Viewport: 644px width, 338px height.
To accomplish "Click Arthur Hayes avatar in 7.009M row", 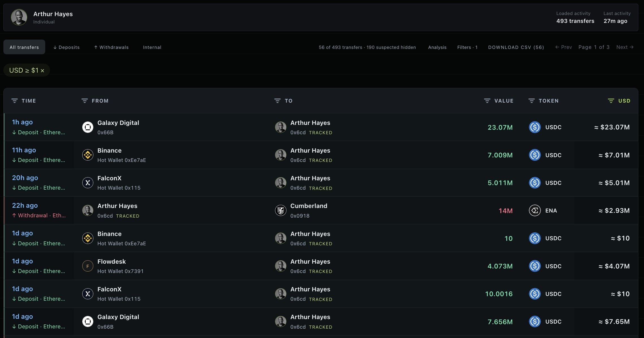I will [x=281, y=155].
